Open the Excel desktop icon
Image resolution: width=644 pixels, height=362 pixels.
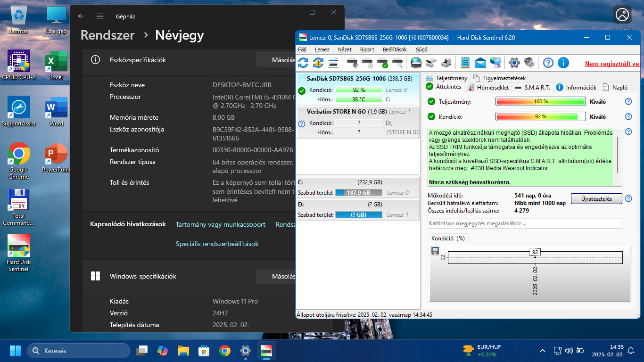point(56,65)
